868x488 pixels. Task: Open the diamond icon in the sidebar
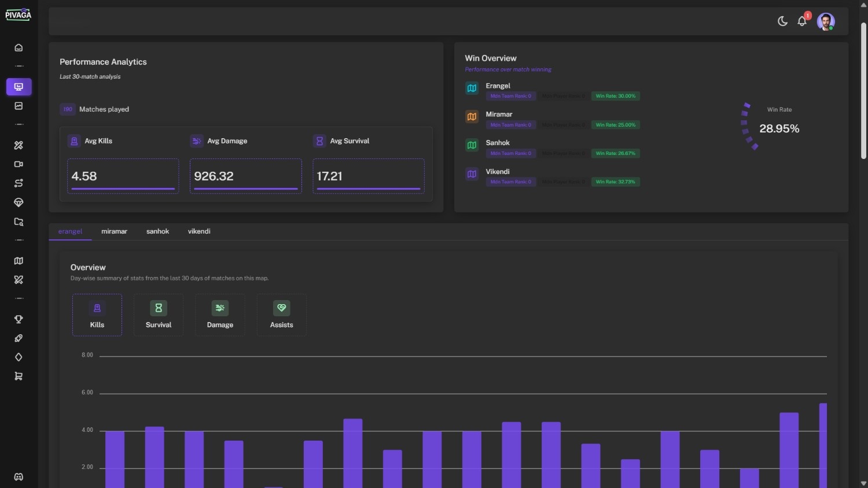(x=19, y=357)
